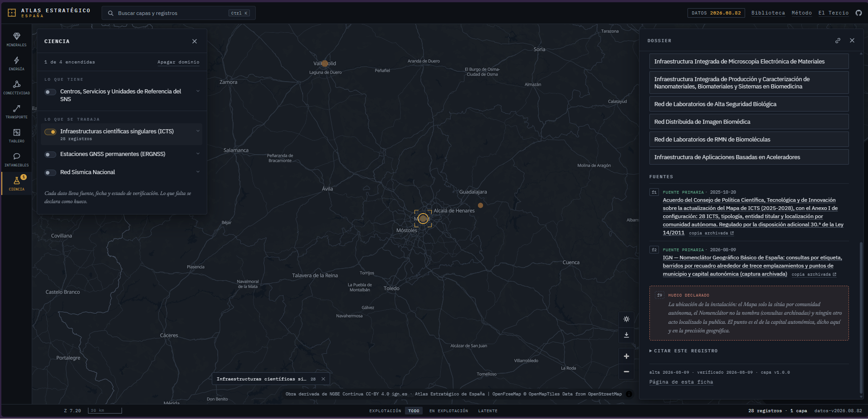Enable the Red Sísmica Nacional layer
Screen dimensions: 868x419
coord(50,173)
